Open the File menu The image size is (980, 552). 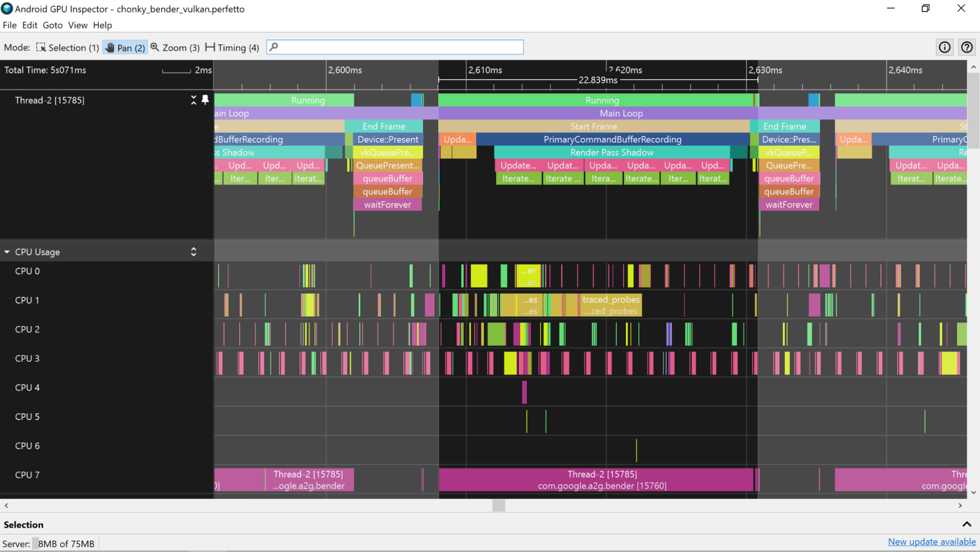(9, 25)
